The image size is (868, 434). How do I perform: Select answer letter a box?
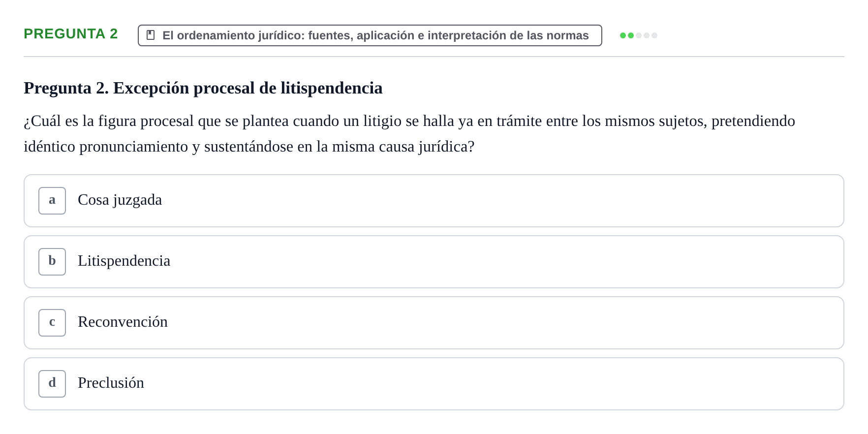click(52, 201)
